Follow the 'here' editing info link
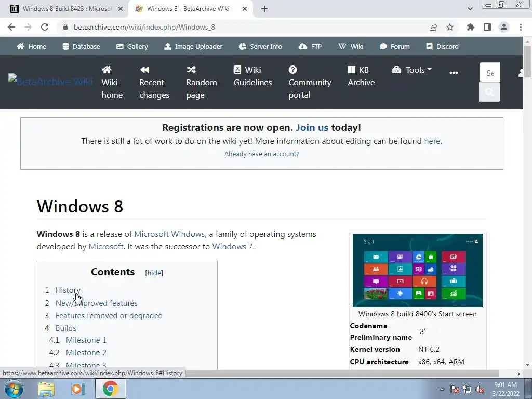 pos(432,141)
